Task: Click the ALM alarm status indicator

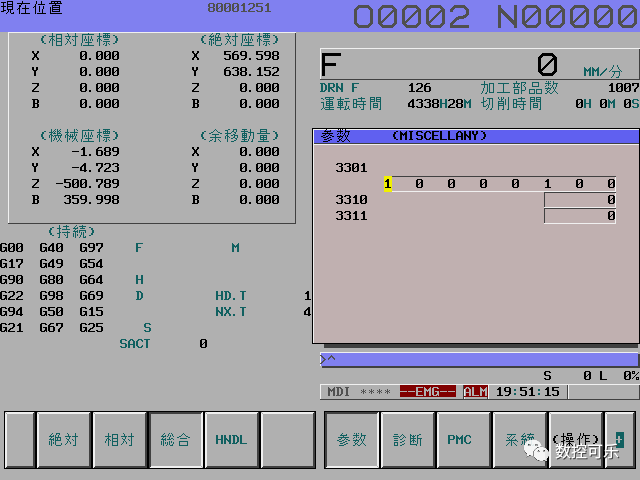Action: pyautogui.click(x=476, y=392)
